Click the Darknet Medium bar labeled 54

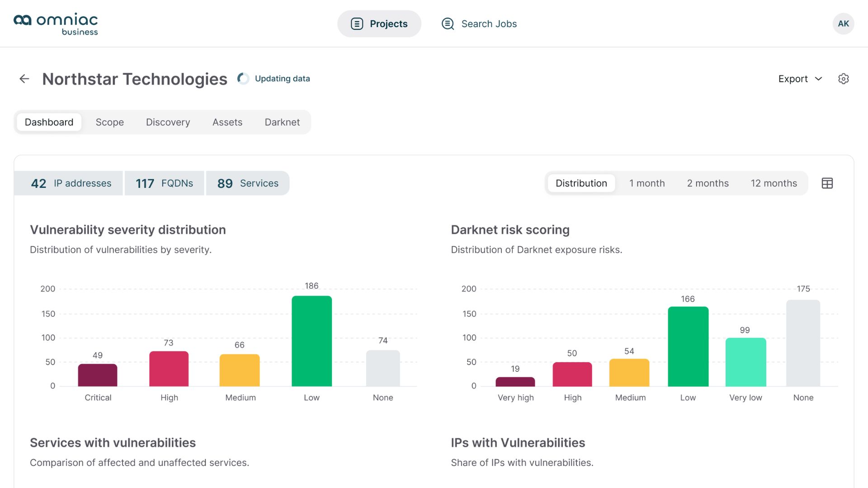coord(629,373)
